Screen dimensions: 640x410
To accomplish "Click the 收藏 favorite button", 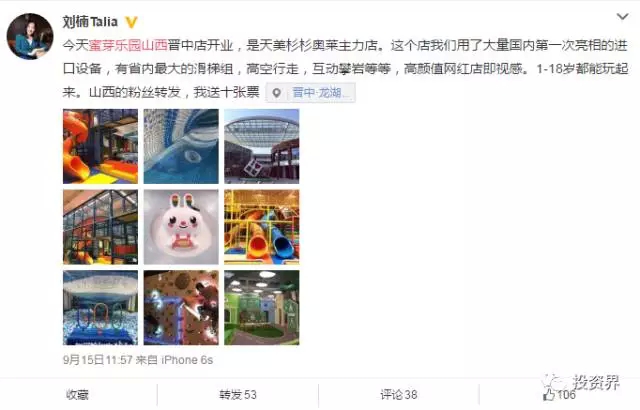I will [x=78, y=394].
